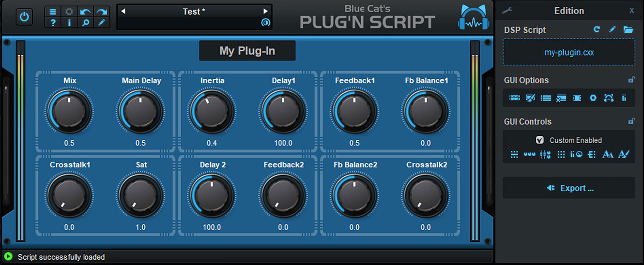Click the Fb Balance1 knob

(x=426, y=112)
